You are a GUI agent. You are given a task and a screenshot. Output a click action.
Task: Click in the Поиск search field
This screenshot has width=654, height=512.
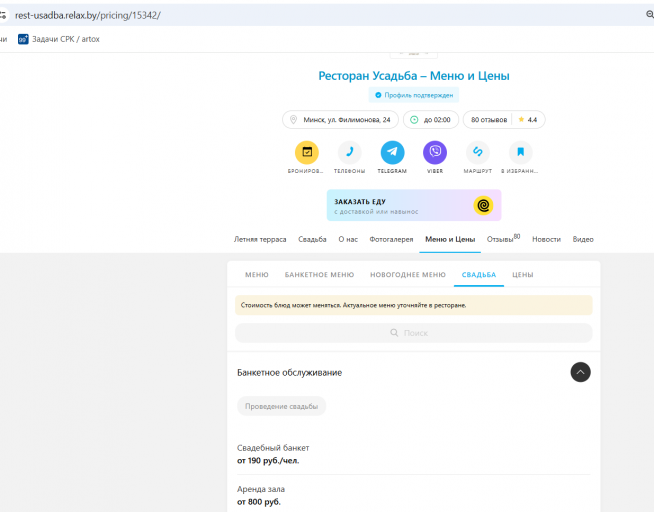click(x=414, y=333)
